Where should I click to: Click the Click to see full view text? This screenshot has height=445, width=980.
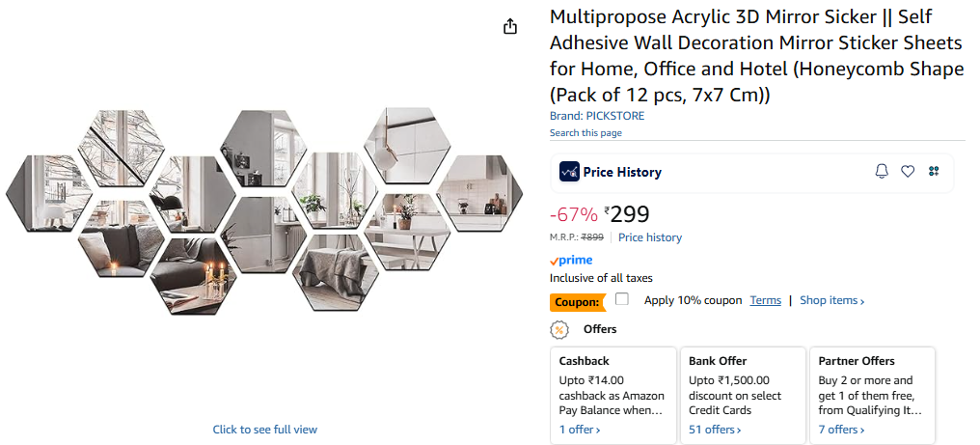click(x=265, y=430)
